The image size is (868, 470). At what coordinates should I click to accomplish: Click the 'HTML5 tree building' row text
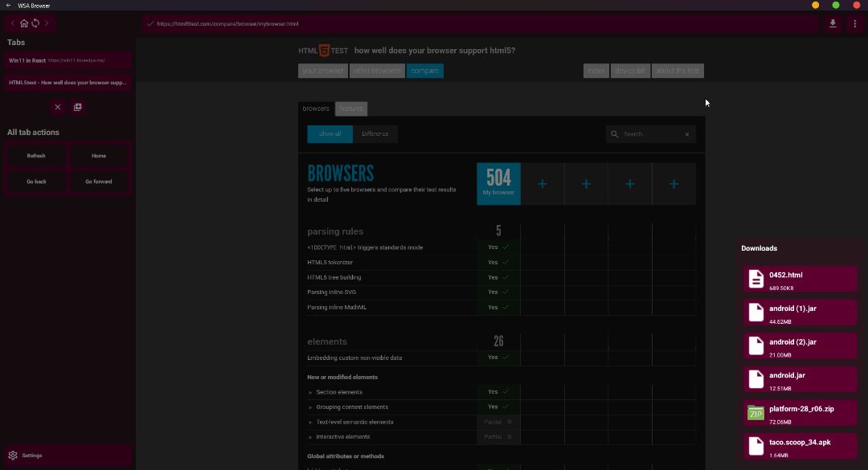coord(334,277)
